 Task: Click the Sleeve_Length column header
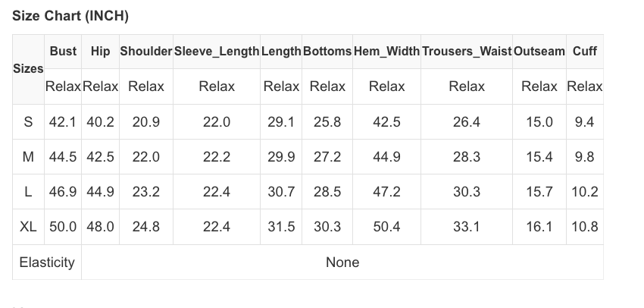(x=217, y=52)
